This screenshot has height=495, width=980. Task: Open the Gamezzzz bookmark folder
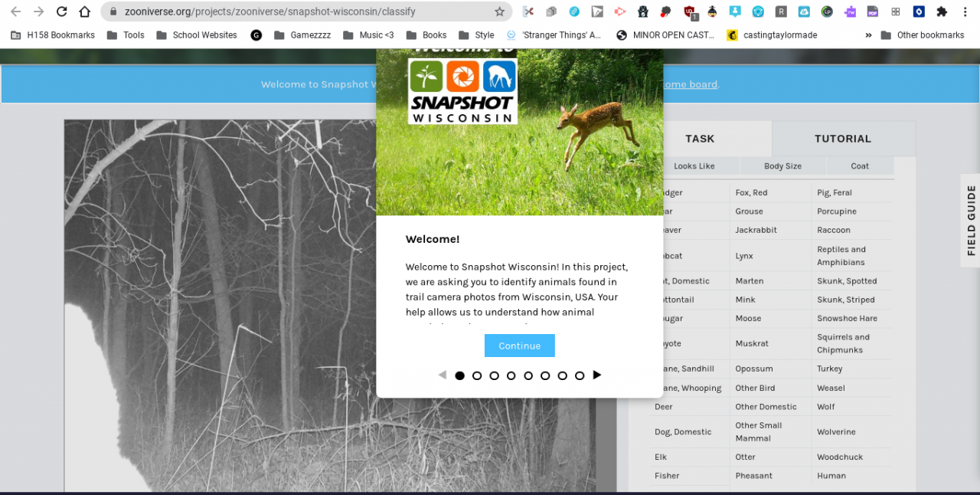(302, 34)
